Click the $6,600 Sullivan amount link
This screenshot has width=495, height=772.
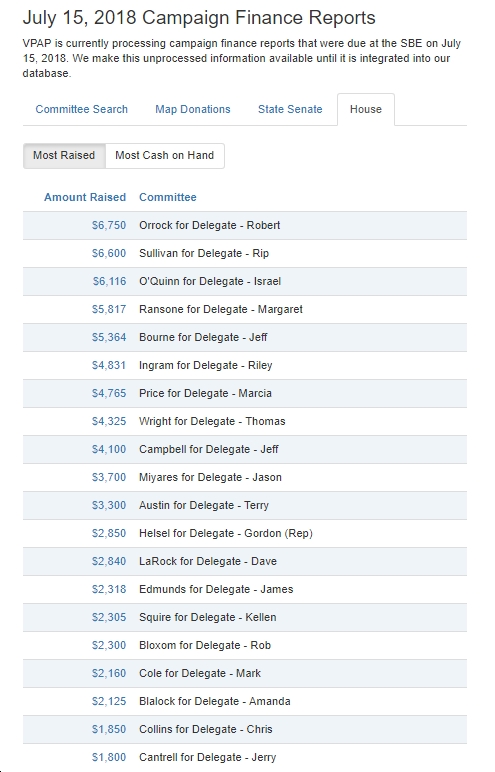(x=109, y=254)
